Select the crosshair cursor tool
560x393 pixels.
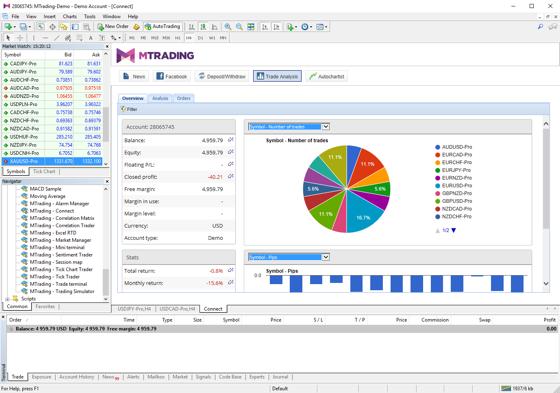pyautogui.click(x=20, y=38)
